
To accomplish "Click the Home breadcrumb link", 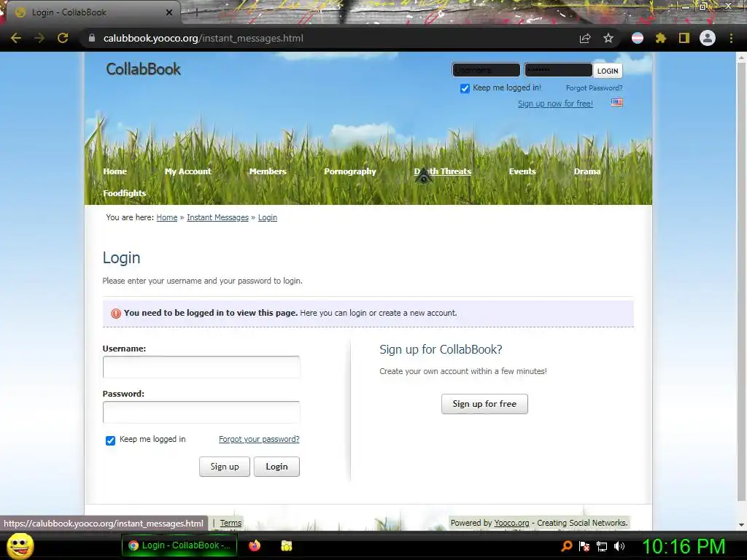I will click(167, 217).
